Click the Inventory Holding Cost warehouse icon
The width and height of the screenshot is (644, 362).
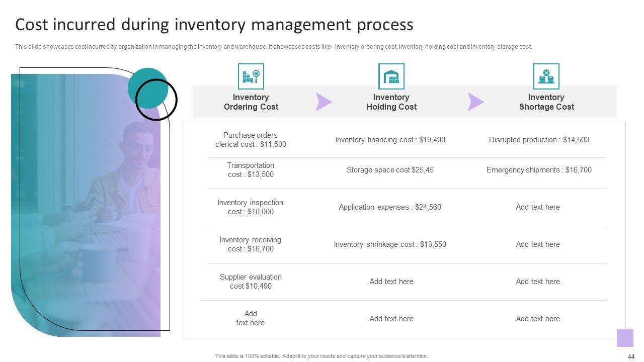click(391, 76)
